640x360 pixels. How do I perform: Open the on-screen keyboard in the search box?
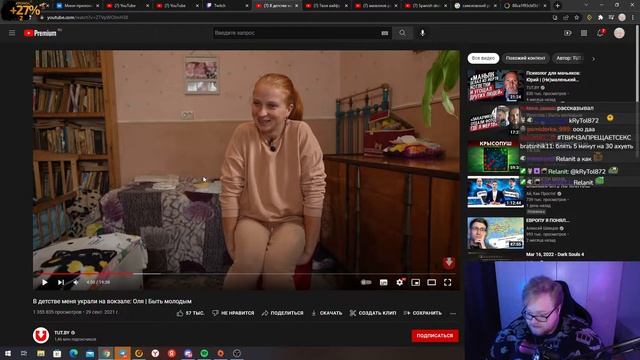[x=384, y=33]
